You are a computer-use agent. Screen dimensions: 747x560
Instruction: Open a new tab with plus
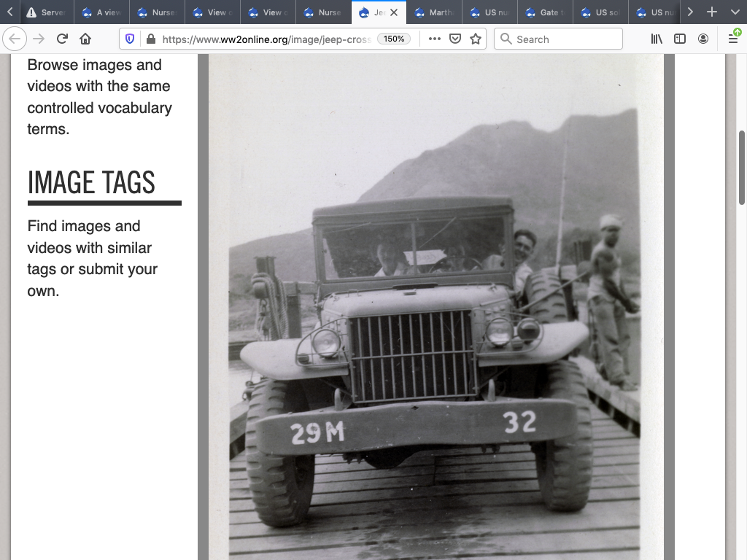[x=712, y=12]
